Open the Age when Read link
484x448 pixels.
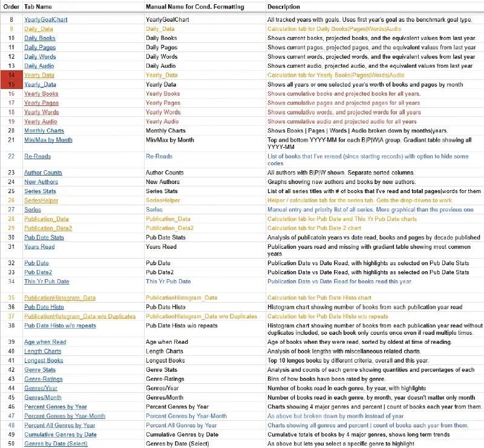(45, 342)
